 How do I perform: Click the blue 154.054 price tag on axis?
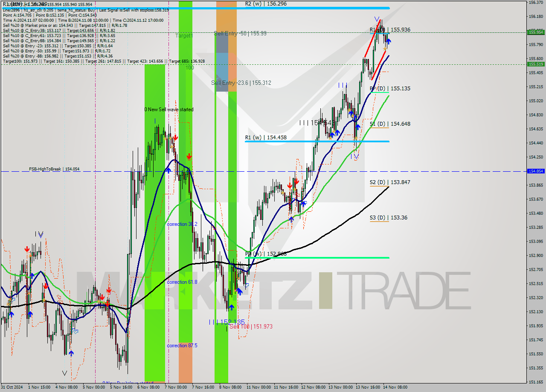tap(536, 171)
